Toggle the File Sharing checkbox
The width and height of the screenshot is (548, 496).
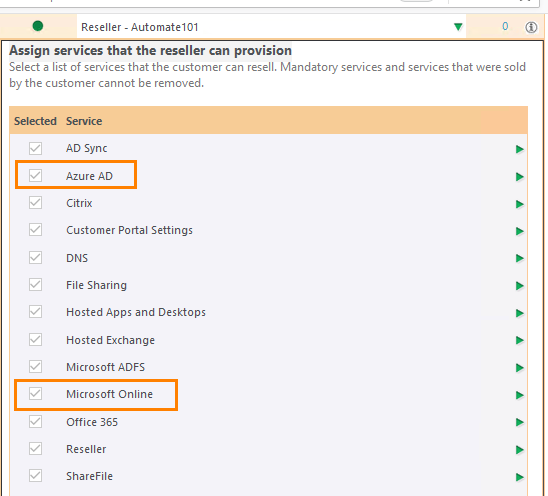(35, 285)
